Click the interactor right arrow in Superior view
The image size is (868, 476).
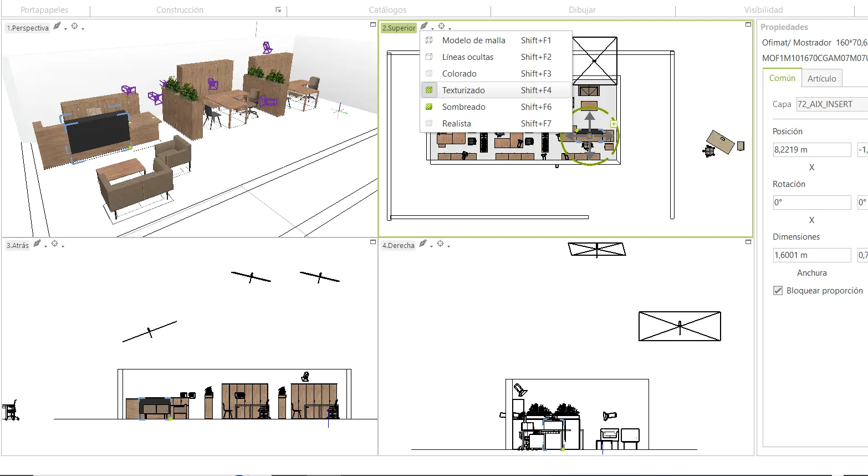(608, 136)
